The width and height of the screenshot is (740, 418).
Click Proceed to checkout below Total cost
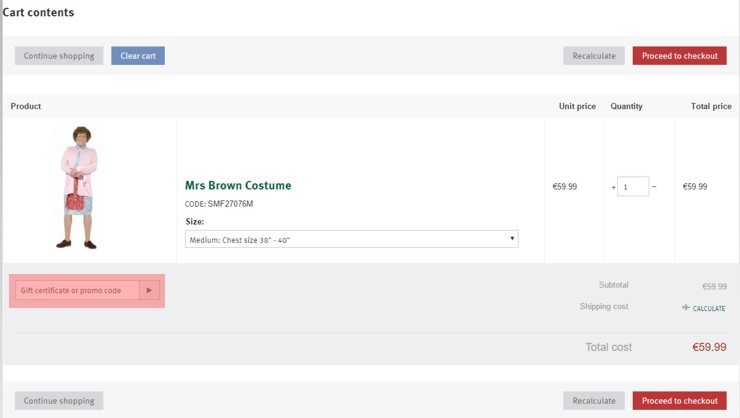[x=680, y=401]
